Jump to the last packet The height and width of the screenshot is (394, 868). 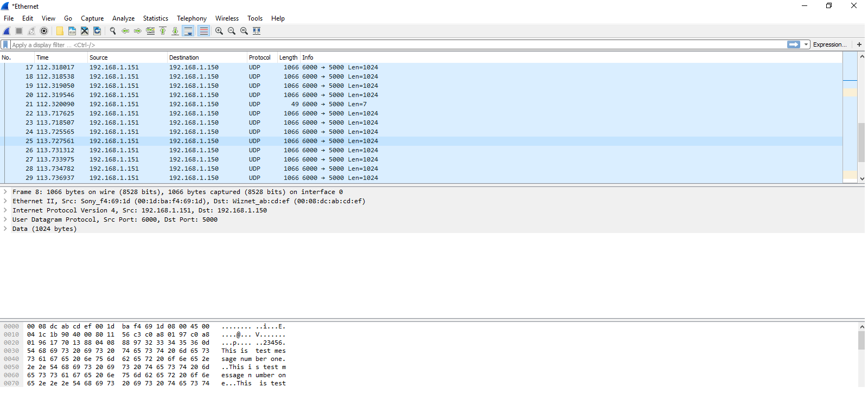click(175, 31)
